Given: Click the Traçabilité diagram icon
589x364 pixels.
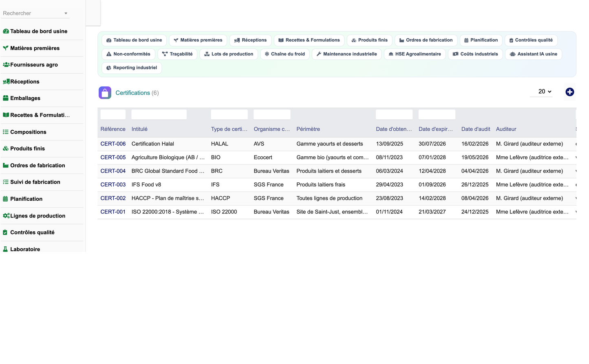Looking at the screenshot, I should [x=165, y=54].
